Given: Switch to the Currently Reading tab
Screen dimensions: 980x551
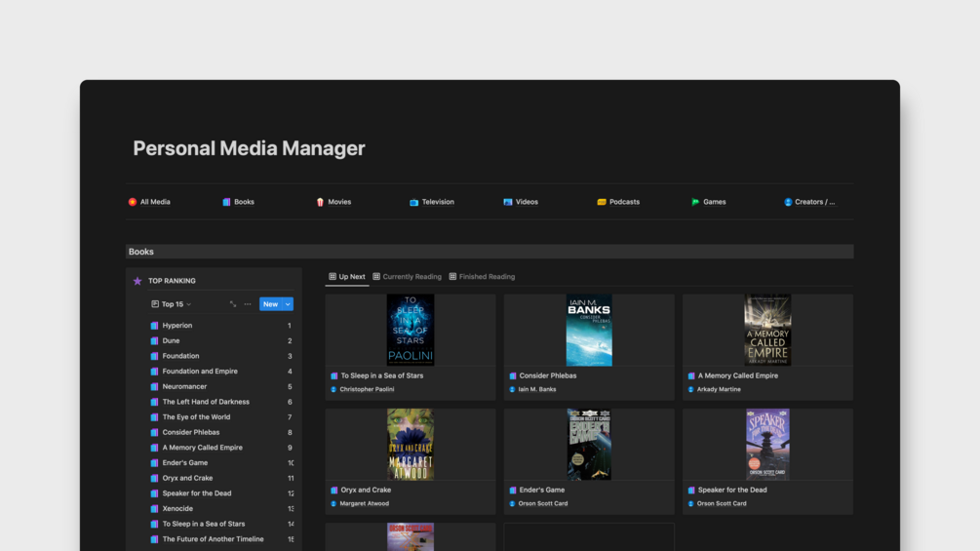Looking at the screenshot, I should (x=407, y=277).
